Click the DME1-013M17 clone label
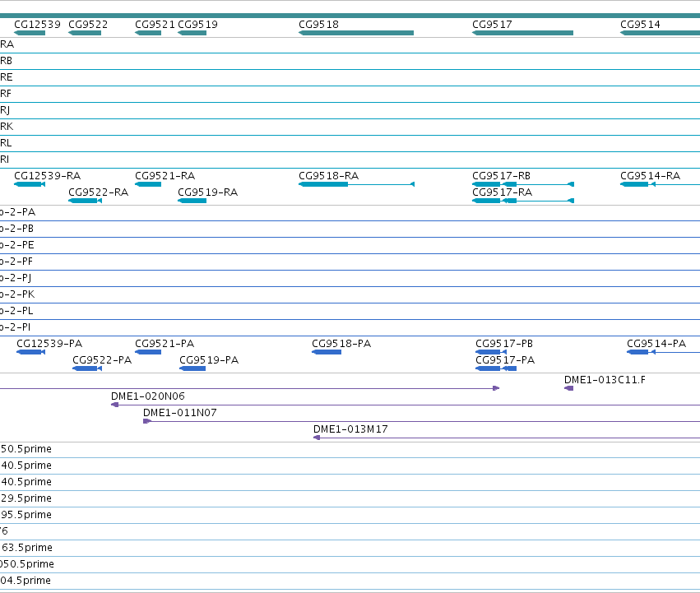 [350, 429]
